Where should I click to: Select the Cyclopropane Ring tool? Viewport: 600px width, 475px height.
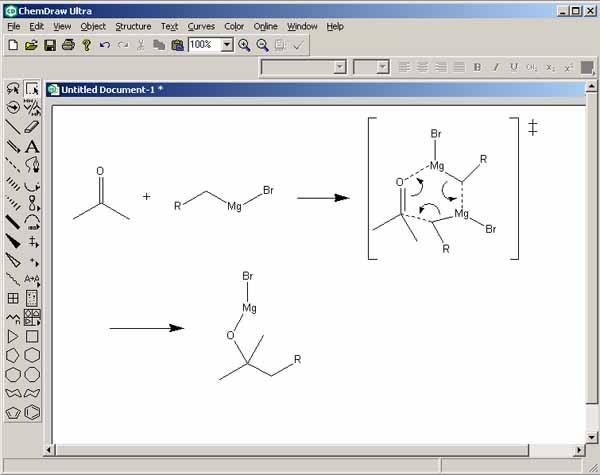13,336
